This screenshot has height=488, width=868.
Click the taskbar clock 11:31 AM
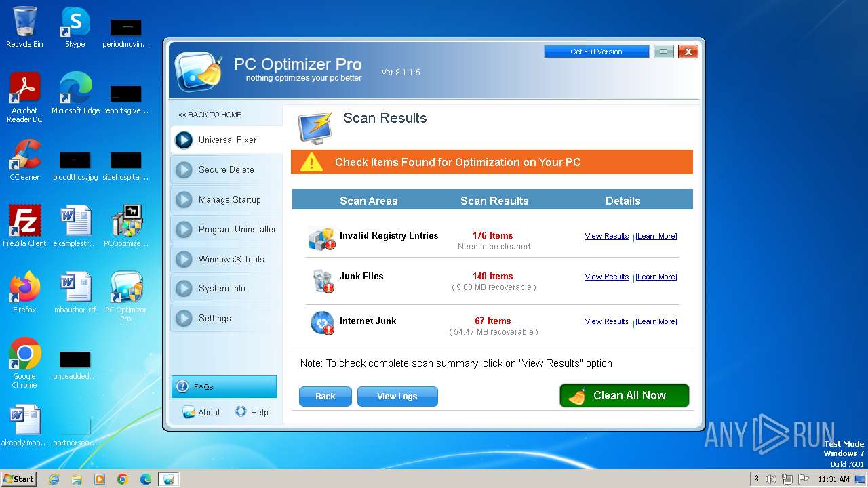point(833,479)
